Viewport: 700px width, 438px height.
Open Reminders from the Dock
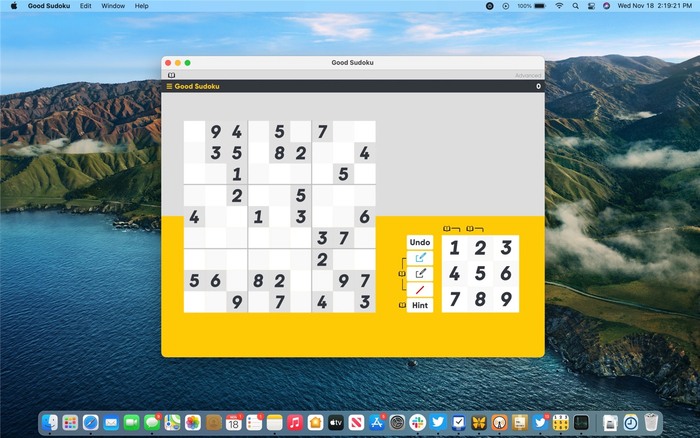tap(254, 422)
